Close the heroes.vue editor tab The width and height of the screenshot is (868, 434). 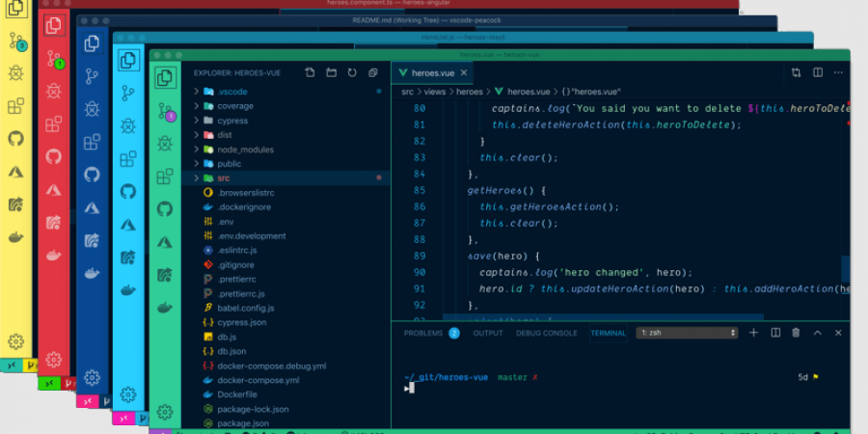pyautogui.click(x=464, y=72)
